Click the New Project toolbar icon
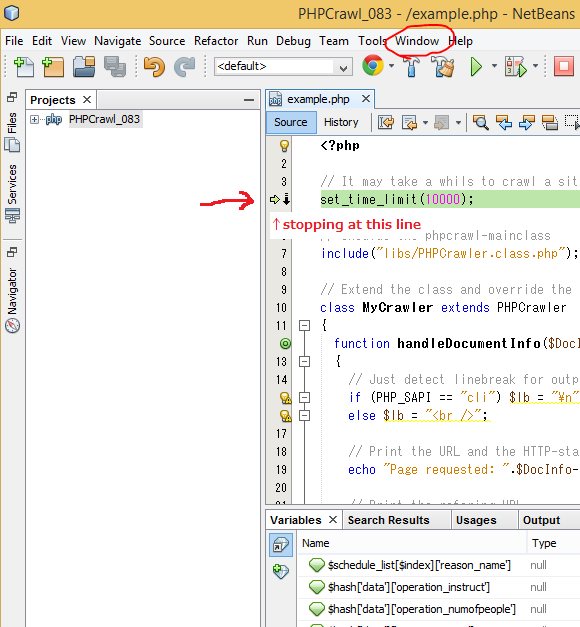The width and height of the screenshot is (580, 627). tap(53, 66)
